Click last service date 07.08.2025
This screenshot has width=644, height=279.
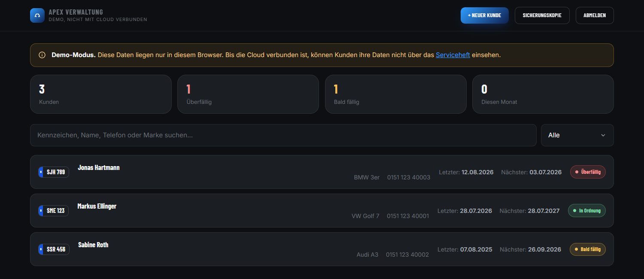pyautogui.click(x=477, y=249)
